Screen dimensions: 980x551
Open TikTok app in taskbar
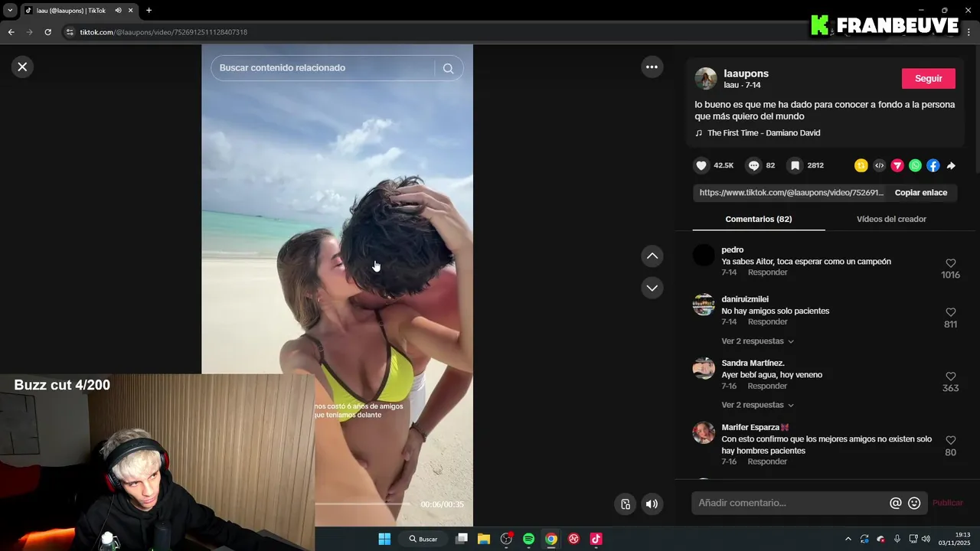(596, 539)
